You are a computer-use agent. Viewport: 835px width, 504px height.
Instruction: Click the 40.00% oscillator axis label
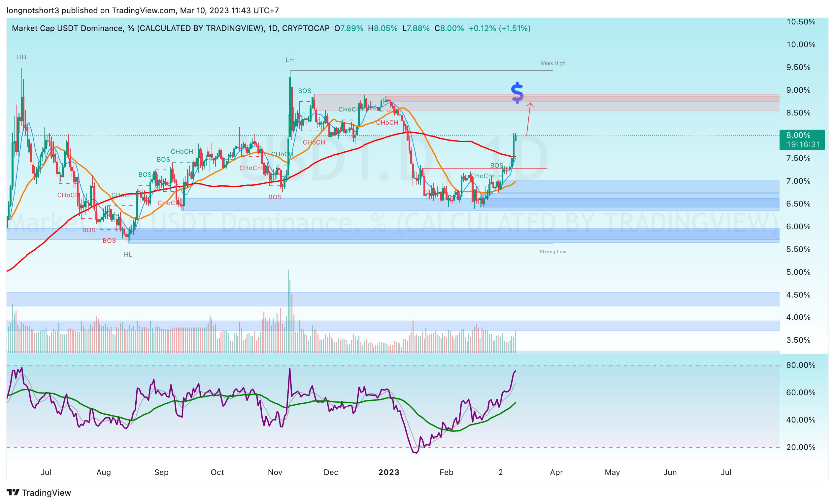(x=801, y=420)
